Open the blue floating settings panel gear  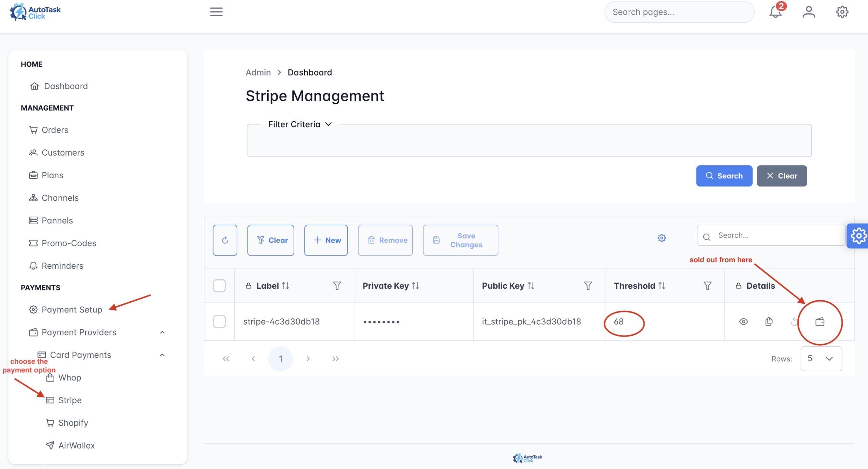(x=858, y=236)
